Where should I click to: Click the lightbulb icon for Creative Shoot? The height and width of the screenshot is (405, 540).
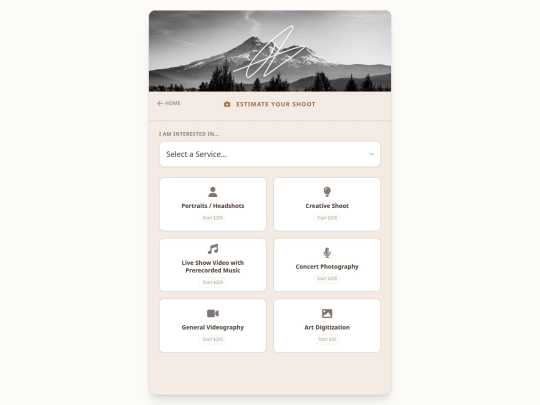coord(327,192)
